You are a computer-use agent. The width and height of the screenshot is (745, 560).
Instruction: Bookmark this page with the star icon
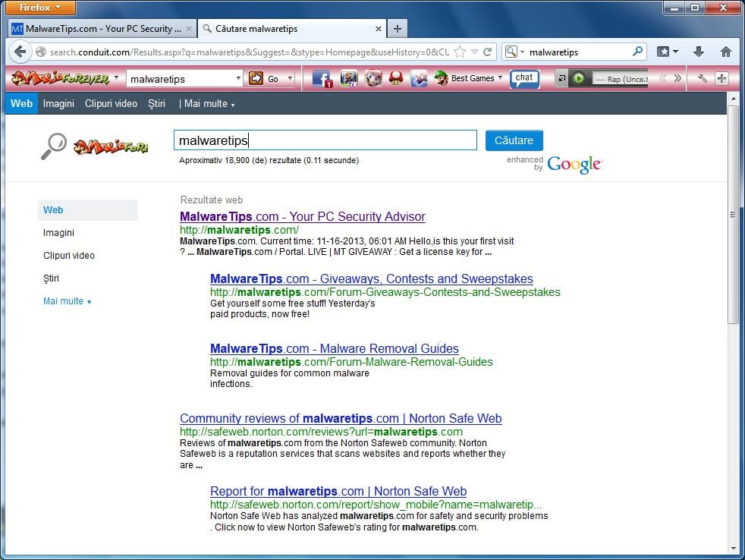tap(460, 52)
